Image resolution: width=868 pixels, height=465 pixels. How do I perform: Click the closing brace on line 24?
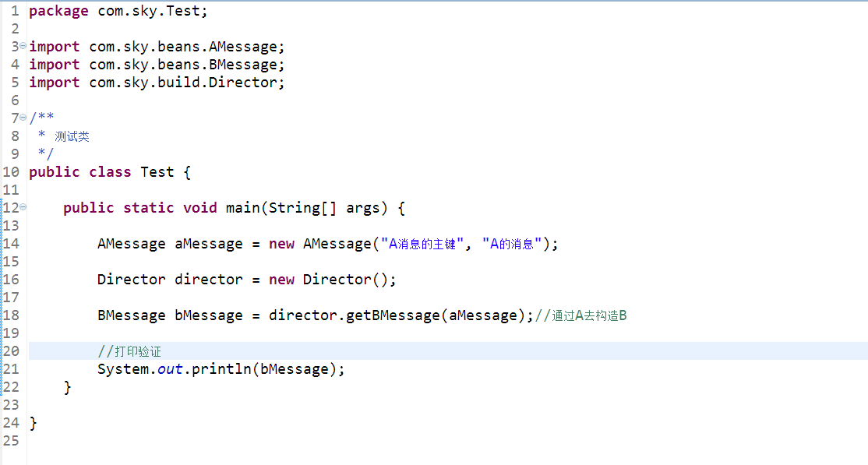click(34, 424)
